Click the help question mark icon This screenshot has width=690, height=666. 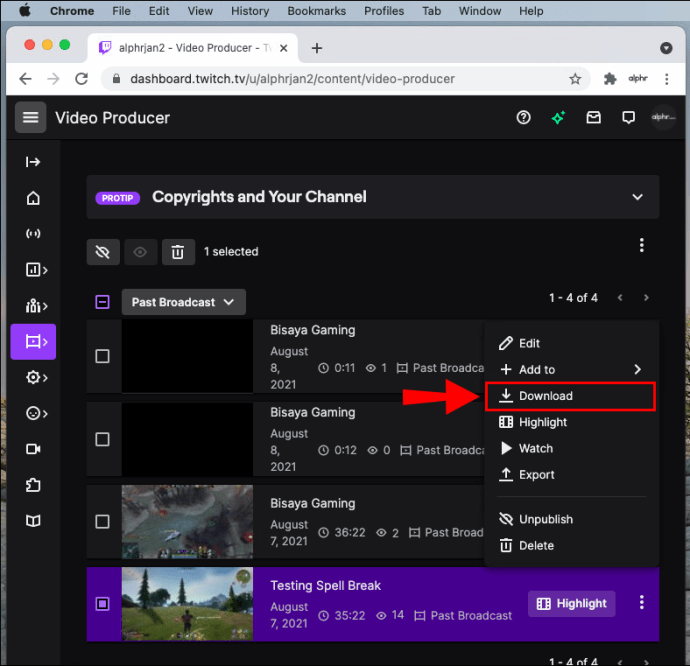point(523,118)
